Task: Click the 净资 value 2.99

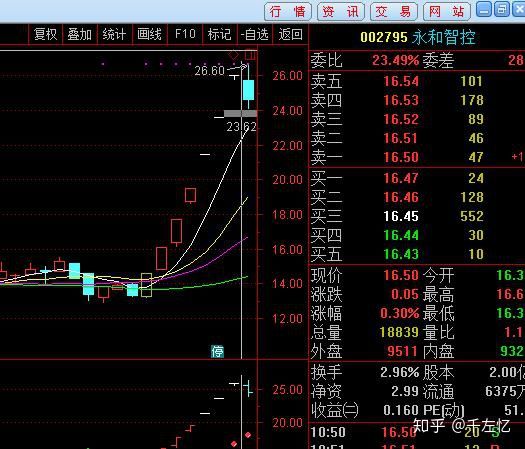Action: coord(405,391)
